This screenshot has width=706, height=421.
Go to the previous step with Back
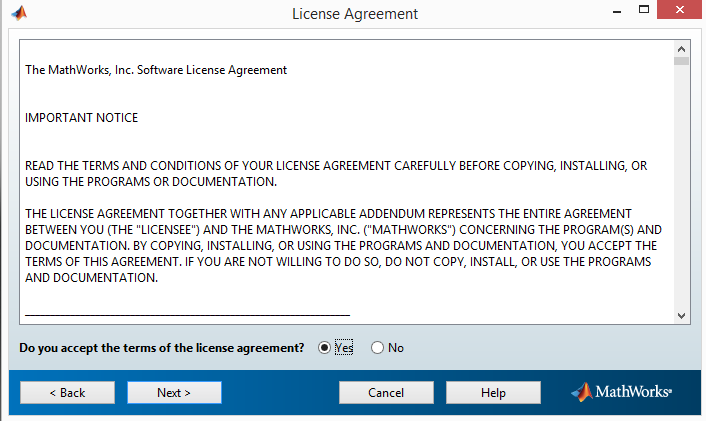(x=67, y=393)
